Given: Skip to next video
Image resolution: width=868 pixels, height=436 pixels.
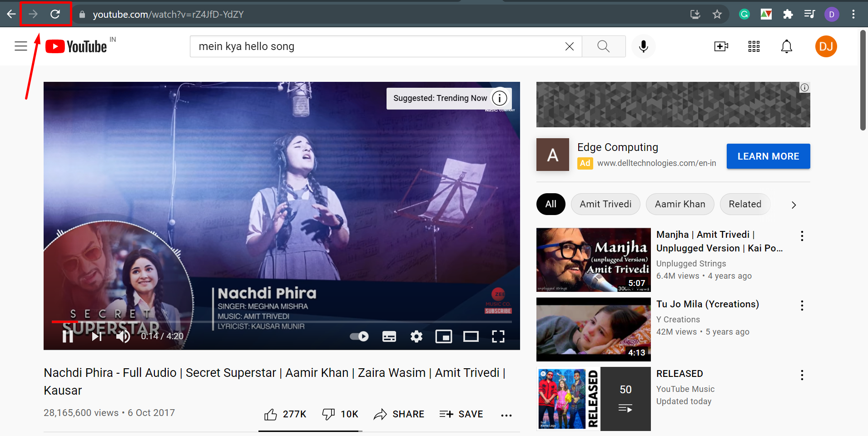Looking at the screenshot, I should (97, 336).
